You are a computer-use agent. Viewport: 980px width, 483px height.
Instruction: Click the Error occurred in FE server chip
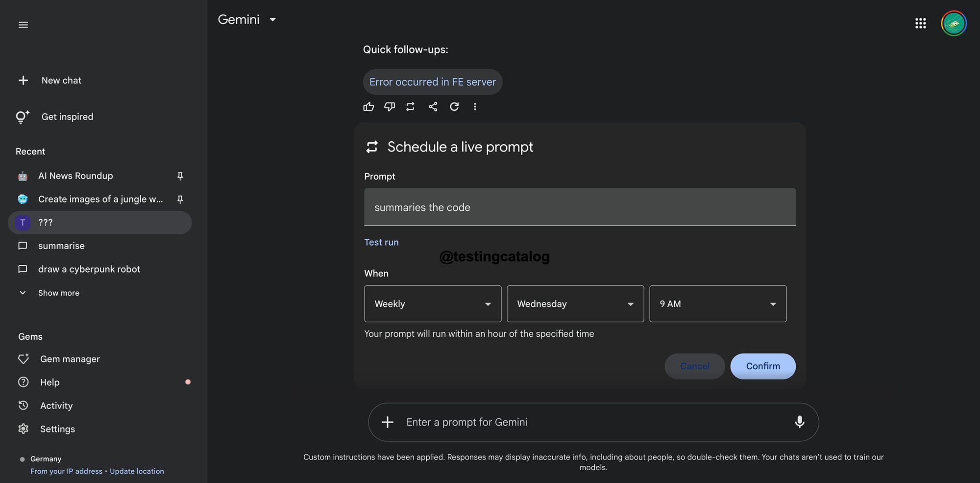pos(433,82)
